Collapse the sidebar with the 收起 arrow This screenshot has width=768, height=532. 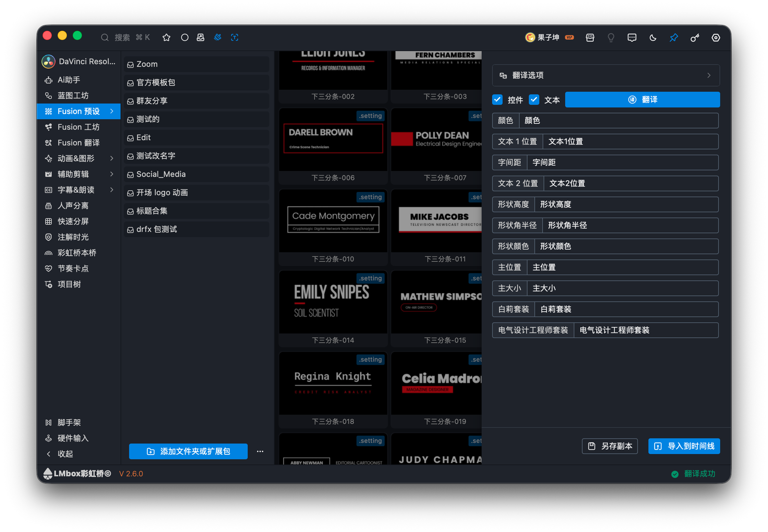[x=48, y=454]
